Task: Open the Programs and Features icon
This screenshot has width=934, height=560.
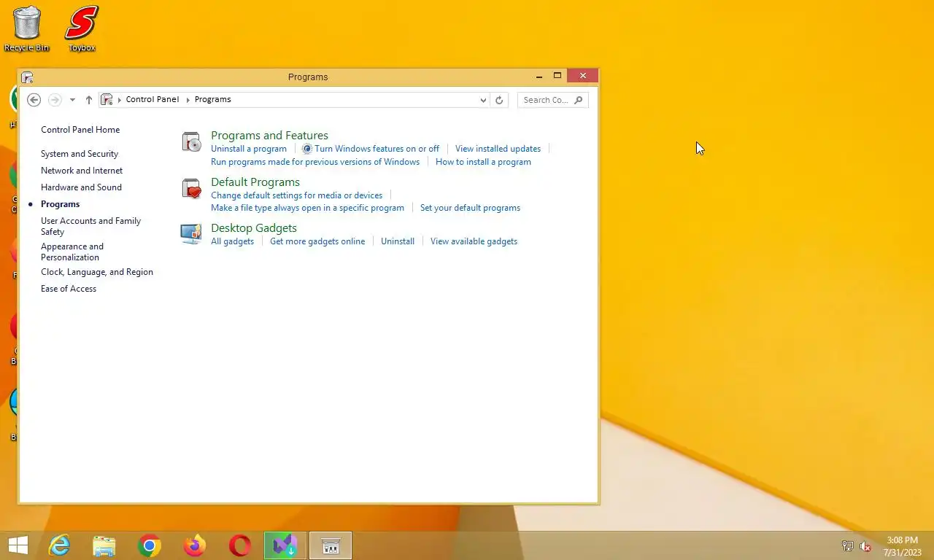Action: [x=191, y=142]
